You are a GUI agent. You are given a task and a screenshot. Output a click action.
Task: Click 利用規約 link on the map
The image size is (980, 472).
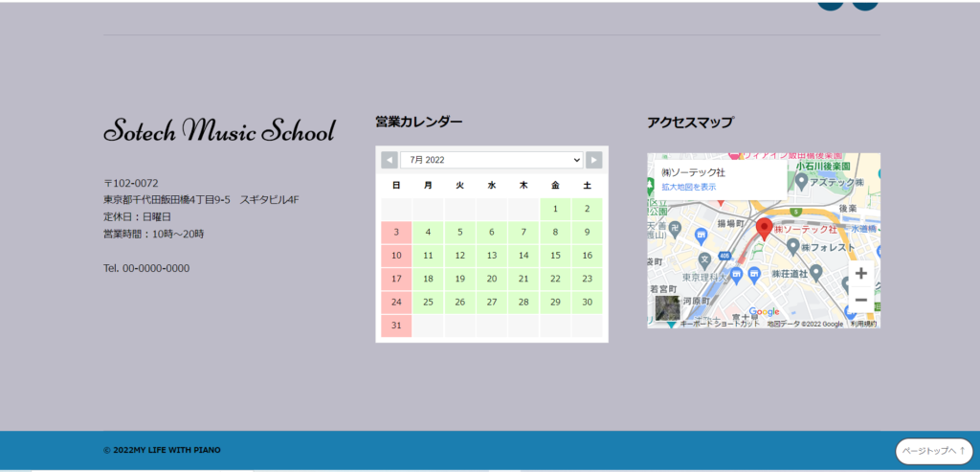pos(863,325)
